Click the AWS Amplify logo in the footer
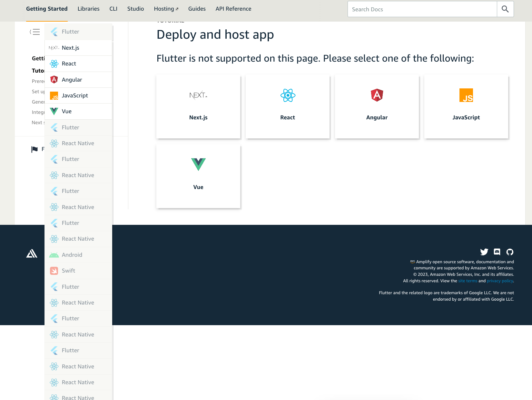 [32, 254]
